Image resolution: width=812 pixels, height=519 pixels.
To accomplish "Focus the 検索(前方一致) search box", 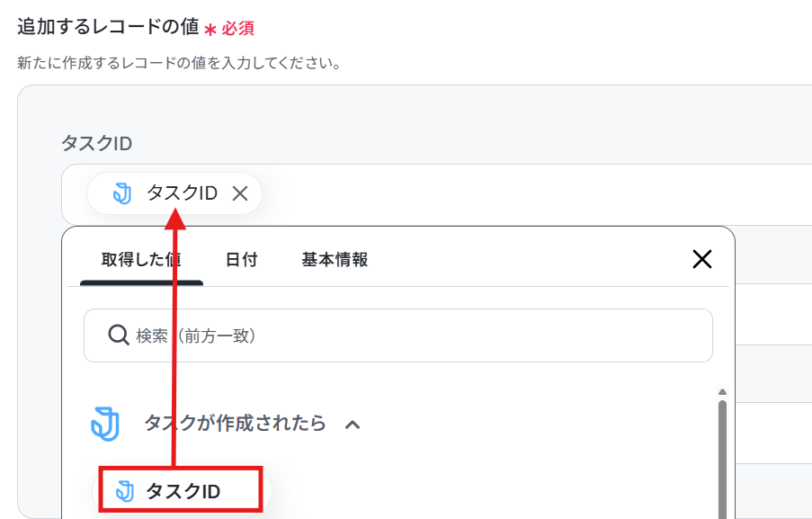I will pos(398,336).
